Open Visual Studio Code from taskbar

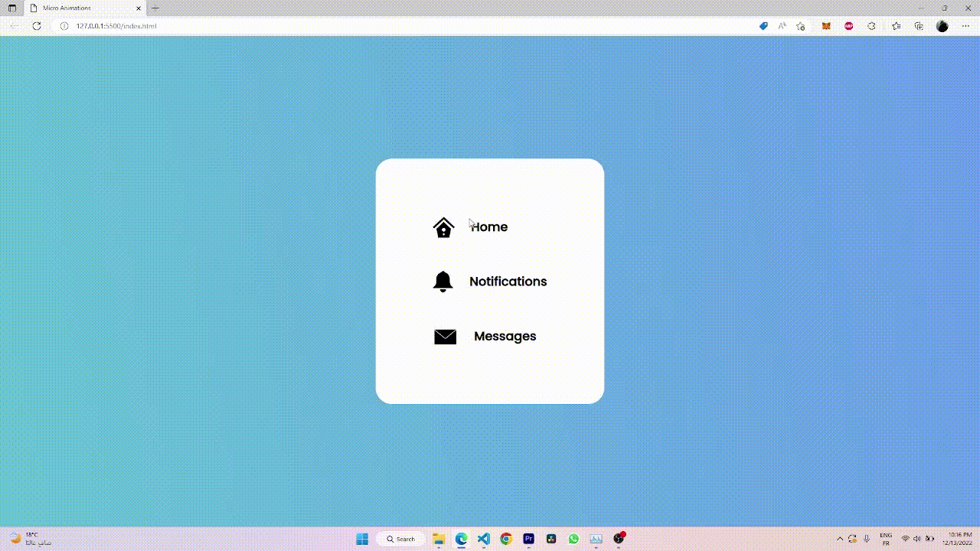click(483, 539)
